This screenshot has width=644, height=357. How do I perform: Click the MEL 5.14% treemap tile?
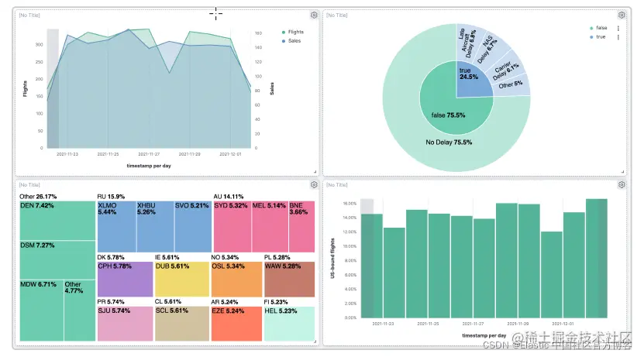click(x=270, y=226)
